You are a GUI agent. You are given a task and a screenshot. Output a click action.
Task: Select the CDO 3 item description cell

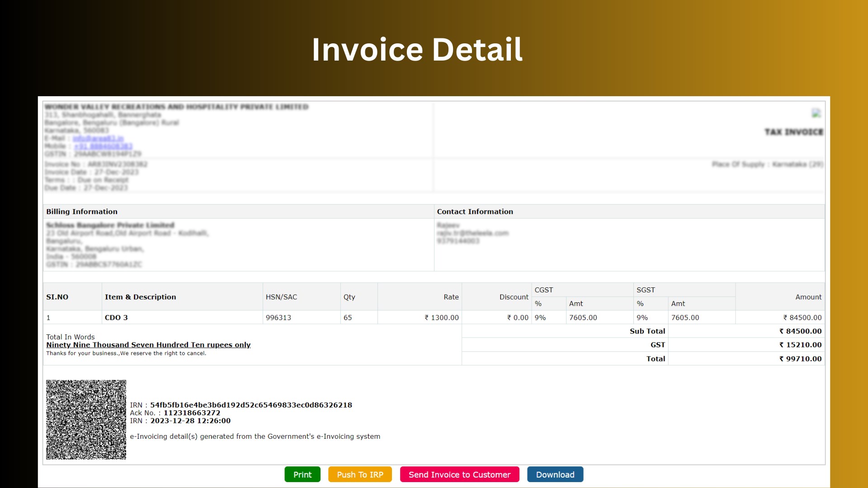(x=116, y=318)
